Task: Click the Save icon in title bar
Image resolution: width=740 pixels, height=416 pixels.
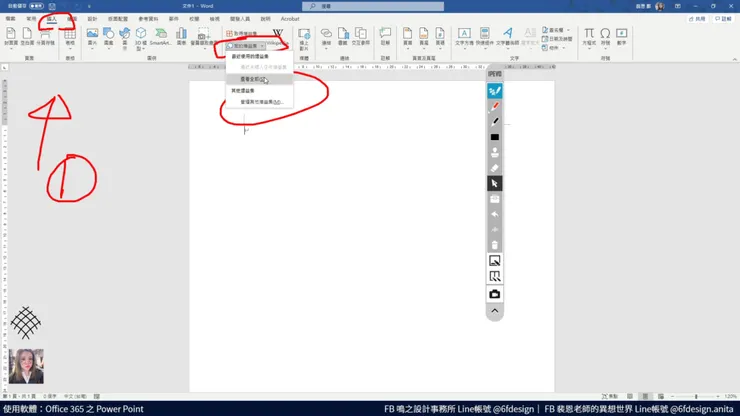Action: pos(52,6)
